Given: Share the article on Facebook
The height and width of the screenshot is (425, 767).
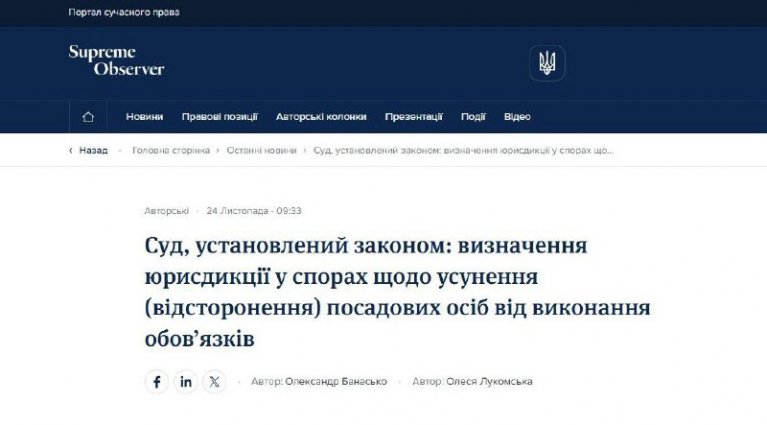Looking at the screenshot, I should (x=157, y=382).
